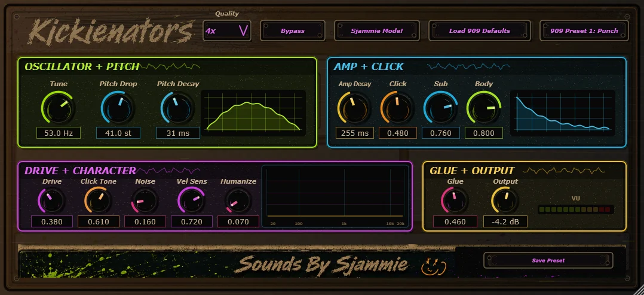The width and height of the screenshot is (644, 295).
Task: Click the 41.0 st pitch drop field
Action: (118, 133)
